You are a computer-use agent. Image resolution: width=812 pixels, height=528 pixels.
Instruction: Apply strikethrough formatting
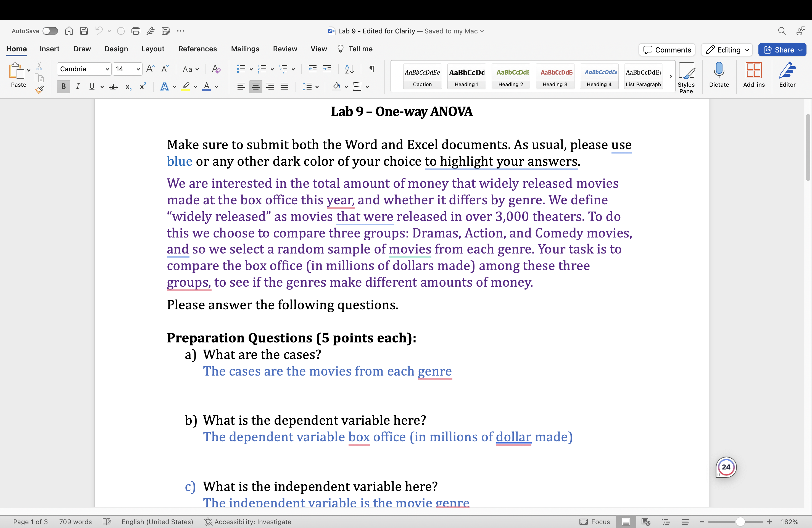coord(113,87)
